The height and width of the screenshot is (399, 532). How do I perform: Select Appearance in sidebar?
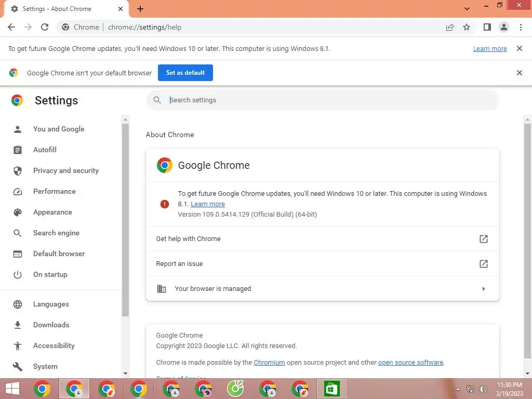coord(52,212)
